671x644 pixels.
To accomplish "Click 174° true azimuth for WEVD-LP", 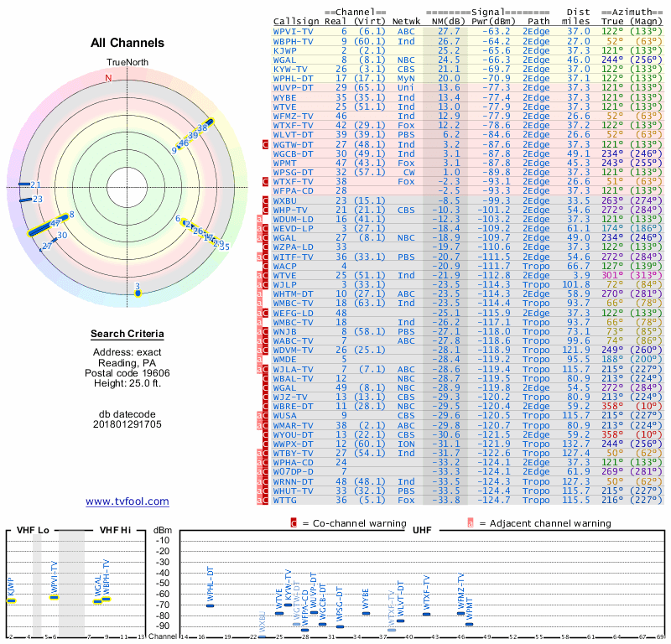I will click(612, 228).
